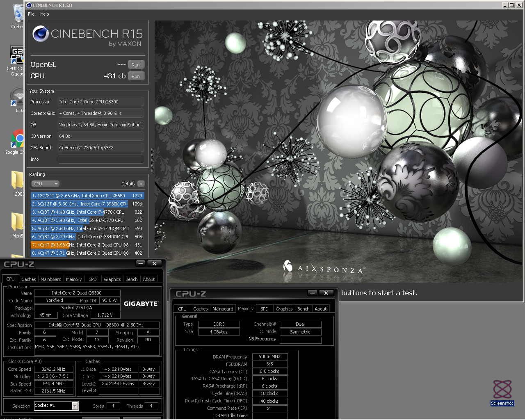
Task: Switch to Caches tab in left CPU-Z
Action: 29,279
